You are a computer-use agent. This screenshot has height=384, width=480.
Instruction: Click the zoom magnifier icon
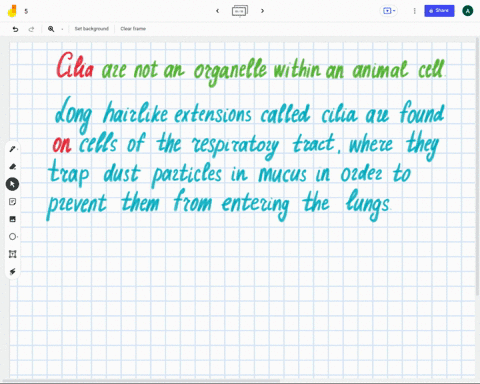[51, 29]
